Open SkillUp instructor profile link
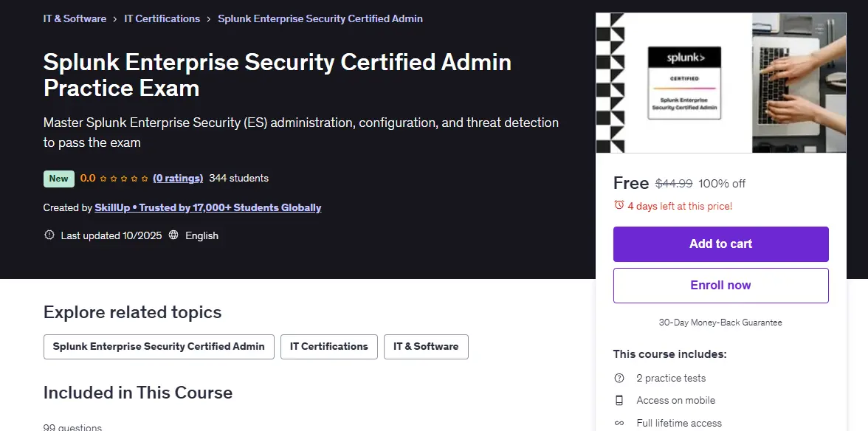 pos(207,207)
